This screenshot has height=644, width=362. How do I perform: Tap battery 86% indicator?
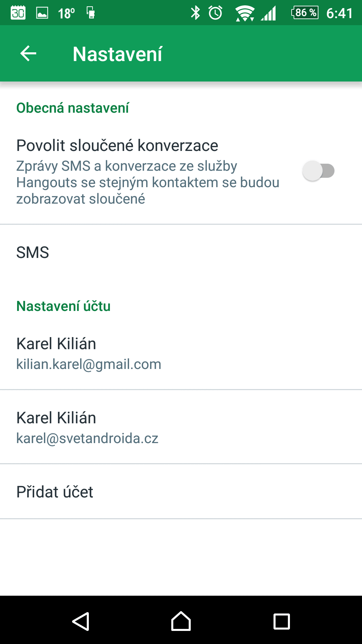(x=305, y=13)
